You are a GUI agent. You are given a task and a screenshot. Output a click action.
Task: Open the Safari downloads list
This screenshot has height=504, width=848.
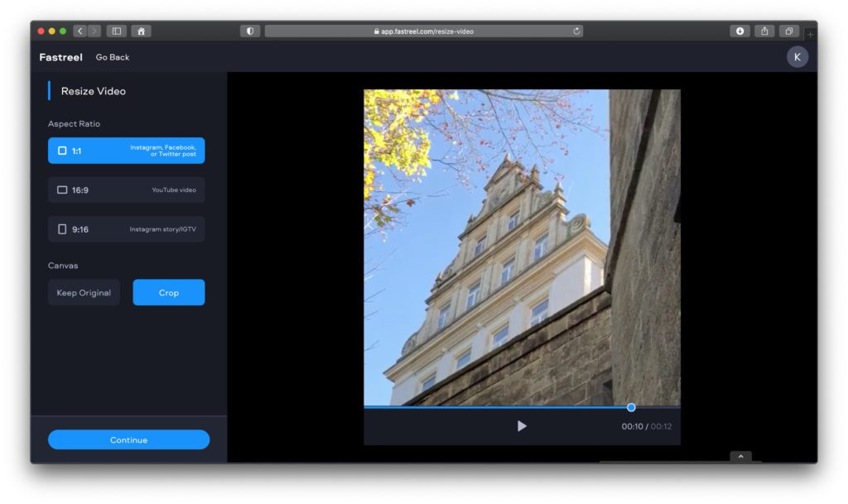click(740, 30)
